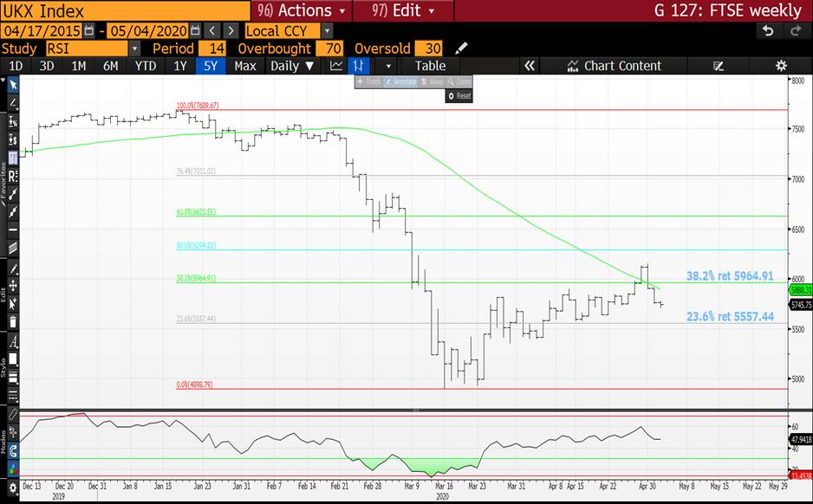Select the parallel channel tool
813x504 pixels.
pyautogui.click(x=13, y=248)
